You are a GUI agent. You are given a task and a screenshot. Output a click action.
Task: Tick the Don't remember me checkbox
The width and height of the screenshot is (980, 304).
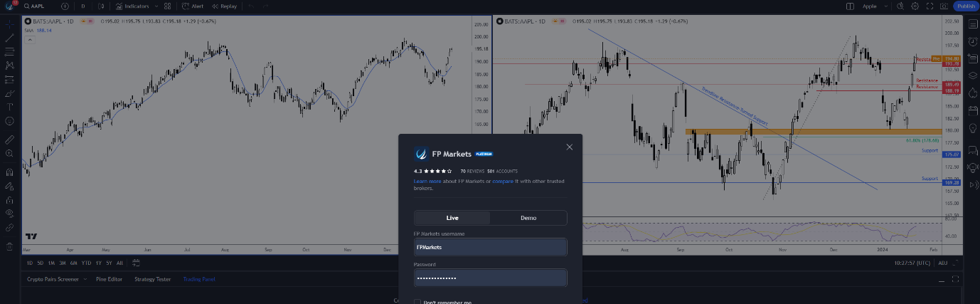[x=417, y=302]
